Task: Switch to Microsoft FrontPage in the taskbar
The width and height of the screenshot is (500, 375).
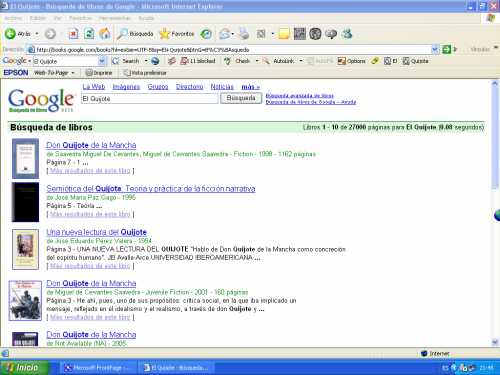Action: pos(97,368)
